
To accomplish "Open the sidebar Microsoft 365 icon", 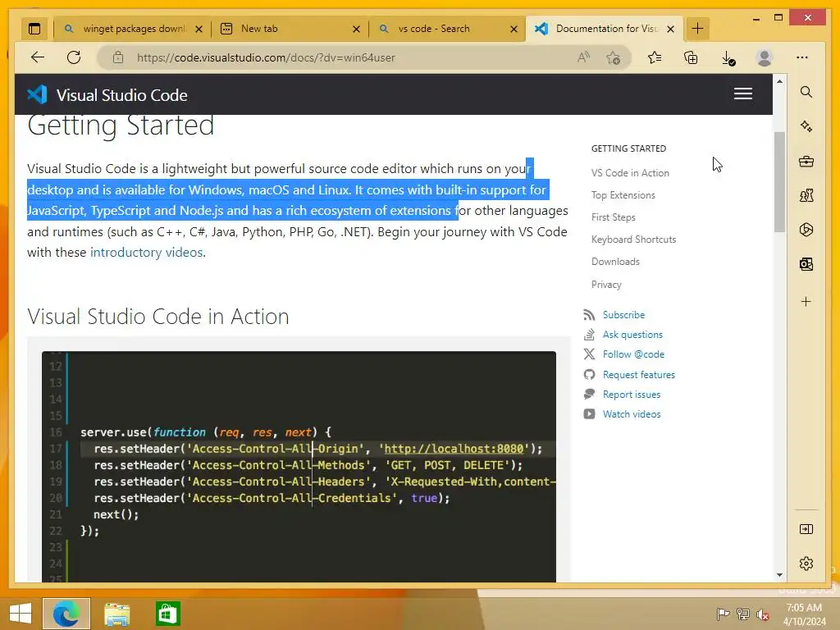I will 806,230.
